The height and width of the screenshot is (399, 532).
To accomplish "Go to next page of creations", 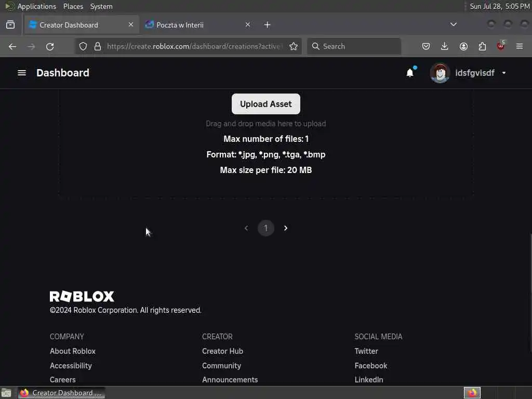I will [x=286, y=228].
